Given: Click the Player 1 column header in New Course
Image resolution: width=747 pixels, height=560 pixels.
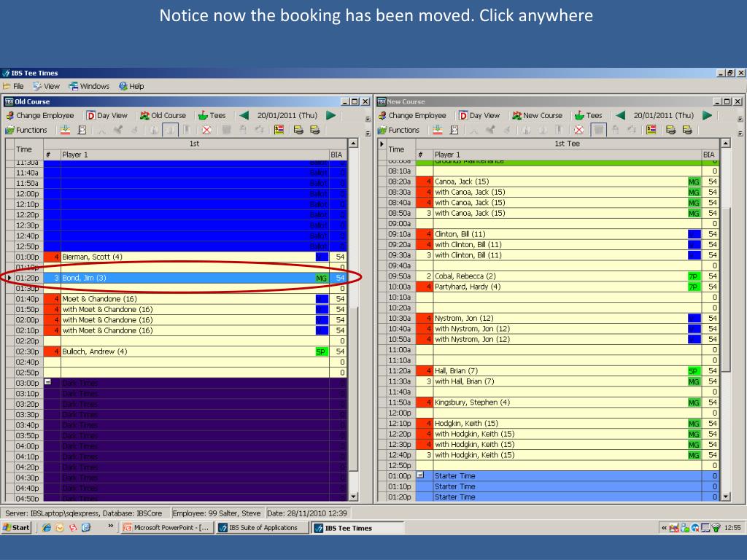Looking at the screenshot, I should point(566,155).
